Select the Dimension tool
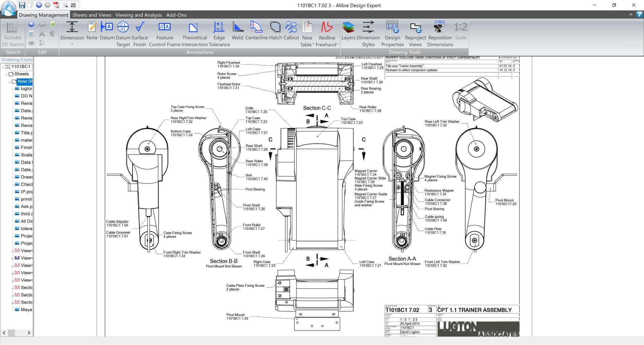The width and height of the screenshot is (644, 345). (x=72, y=31)
